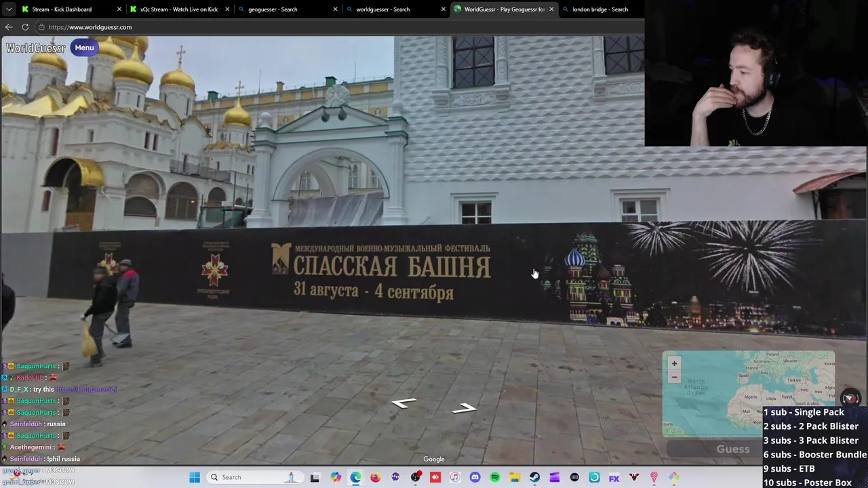This screenshot has width=868, height=488.
Task: Launch Copilot from the taskbar
Action: pos(336,478)
